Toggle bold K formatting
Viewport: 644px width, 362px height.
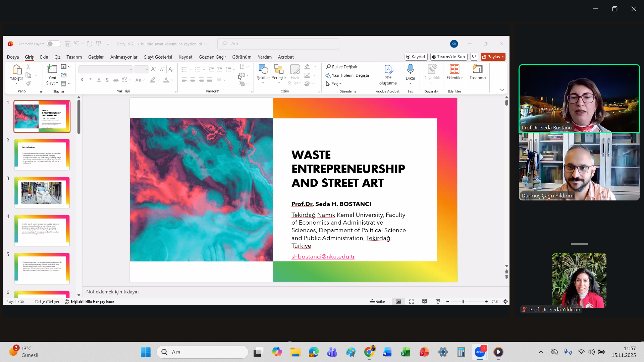[x=82, y=80]
